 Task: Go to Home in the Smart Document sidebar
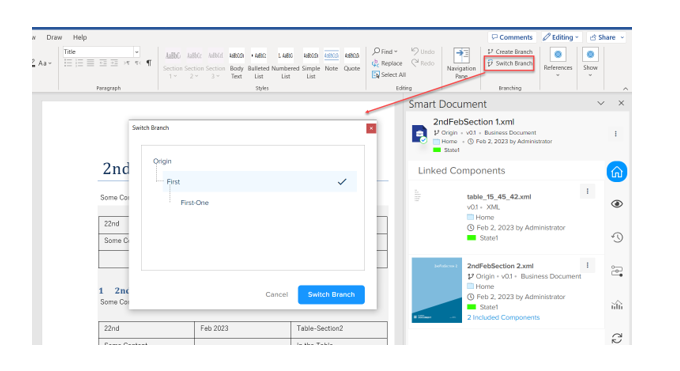[x=617, y=172]
